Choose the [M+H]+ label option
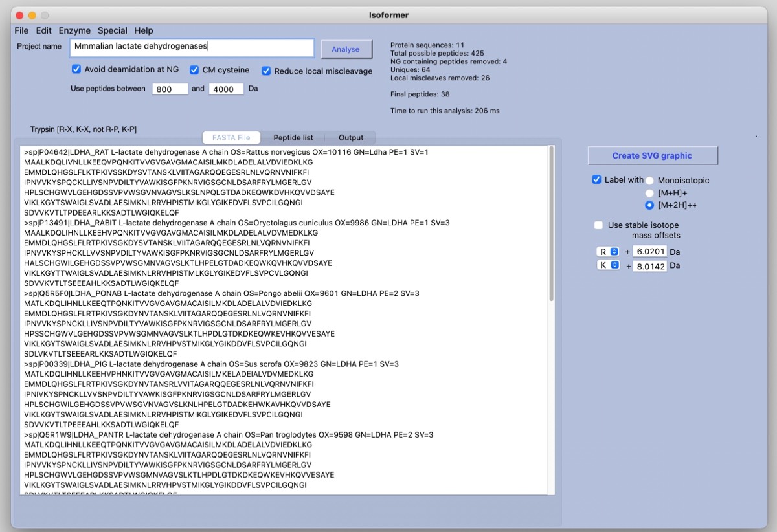The width and height of the screenshot is (777, 532). click(649, 193)
